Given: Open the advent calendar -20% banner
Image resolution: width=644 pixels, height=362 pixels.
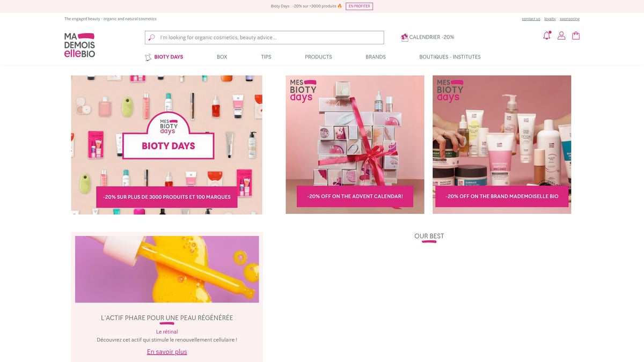Looking at the screenshot, I should point(355,196).
